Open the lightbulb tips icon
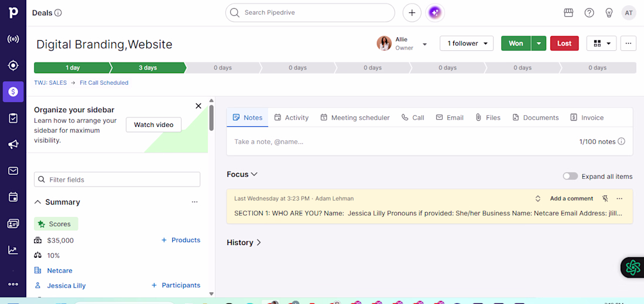The image size is (644, 304). 609,13
